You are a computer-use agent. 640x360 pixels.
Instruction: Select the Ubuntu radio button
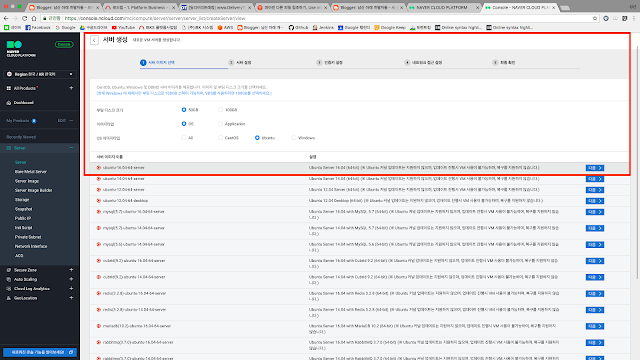(x=257, y=138)
